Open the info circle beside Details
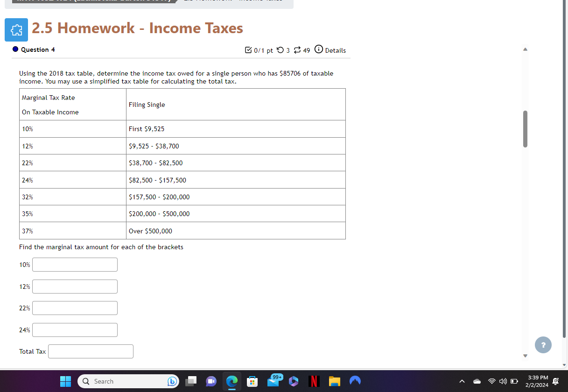Viewport: 568px width, 392px height. [x=318, y=50]
